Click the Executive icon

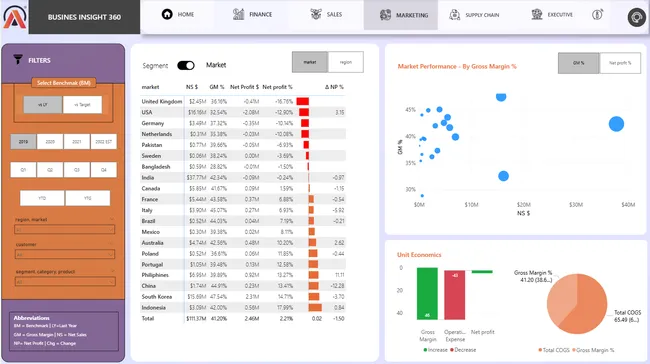537,15
